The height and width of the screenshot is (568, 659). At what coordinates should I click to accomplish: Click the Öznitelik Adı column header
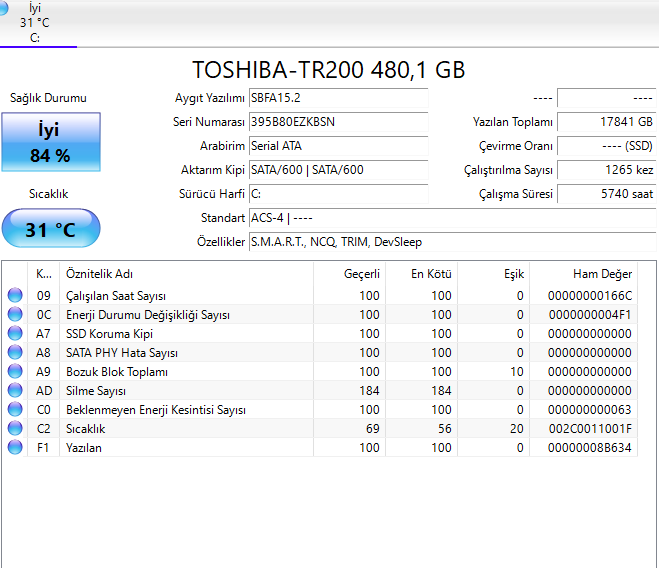tap(186, 274)
